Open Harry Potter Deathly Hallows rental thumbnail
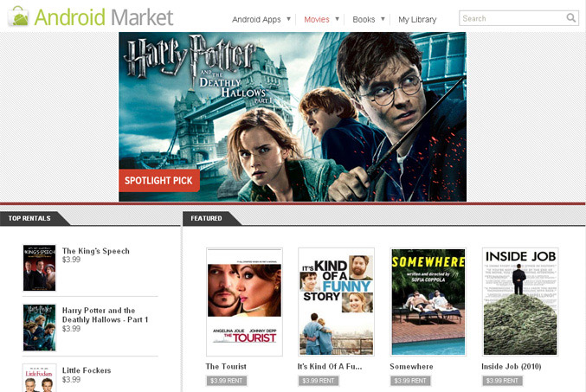 pos(39,327)
